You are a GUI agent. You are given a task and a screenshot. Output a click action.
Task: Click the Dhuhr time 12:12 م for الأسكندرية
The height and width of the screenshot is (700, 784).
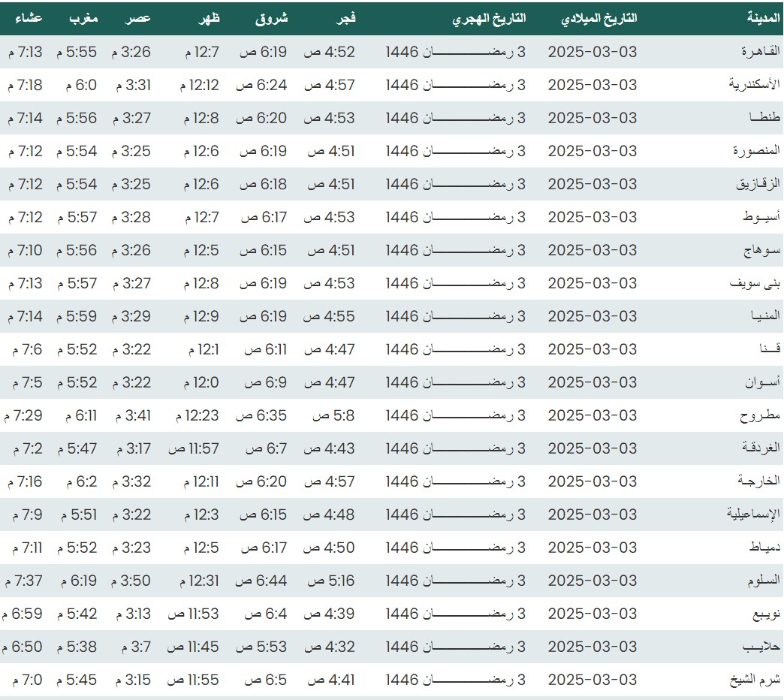[199, 85]
